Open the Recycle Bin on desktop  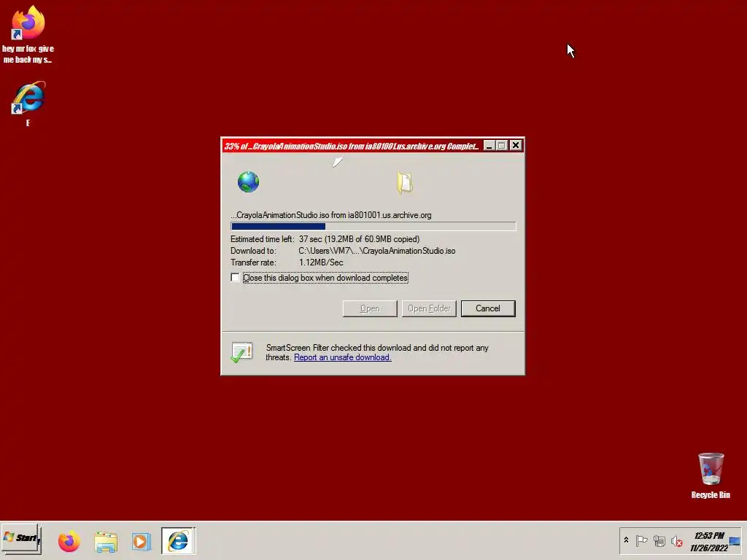711,475
